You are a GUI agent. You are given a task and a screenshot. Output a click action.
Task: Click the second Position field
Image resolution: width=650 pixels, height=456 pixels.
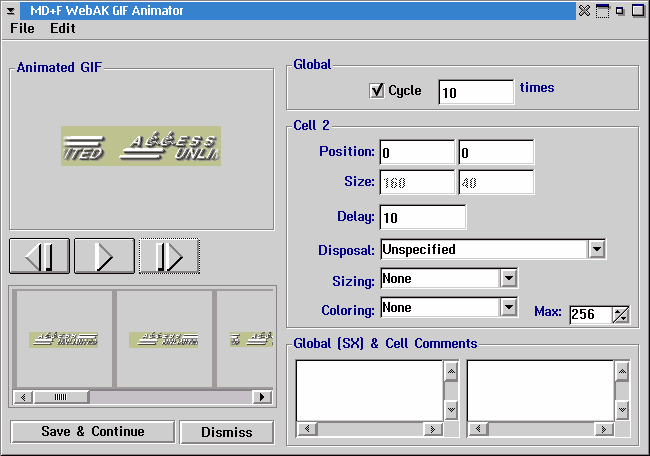pyautogui.click(x=496, y=153)
